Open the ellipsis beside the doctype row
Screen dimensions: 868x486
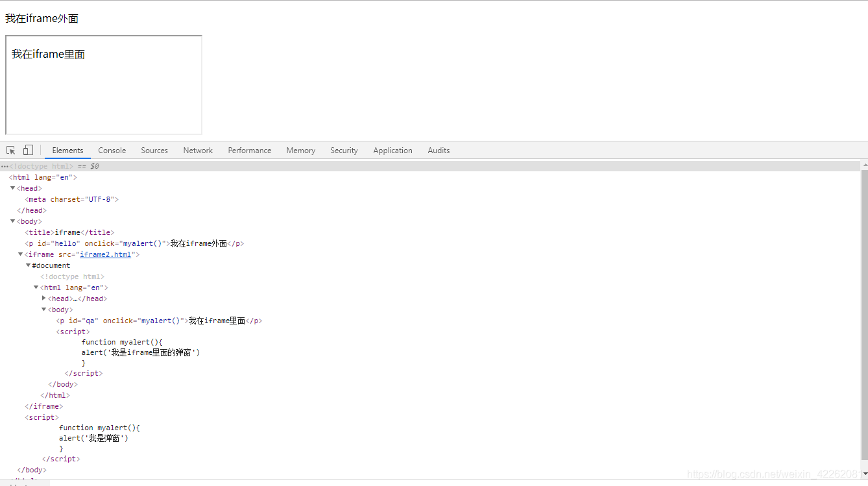[5, 167]
